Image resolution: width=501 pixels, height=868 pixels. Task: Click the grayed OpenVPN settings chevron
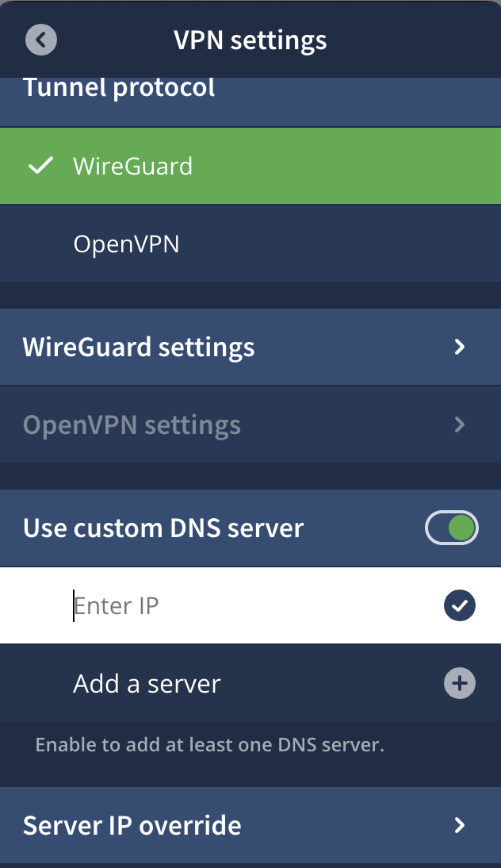(x=460, y=424)
